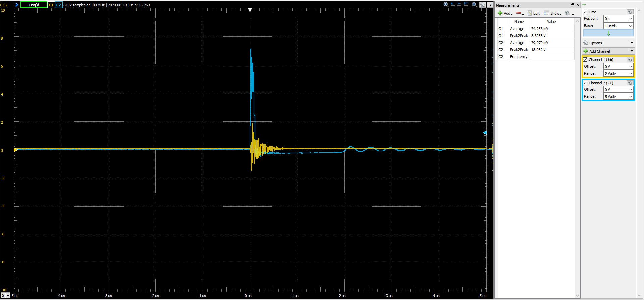Click the Y cursors button
This screenshot has height=300, width=644.
pyautogui.click(x=490, y=5)
